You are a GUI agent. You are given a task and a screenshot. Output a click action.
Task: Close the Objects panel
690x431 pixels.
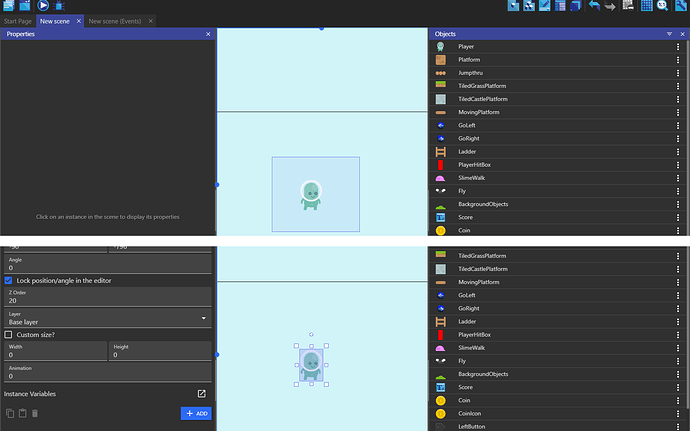[683, 34]
